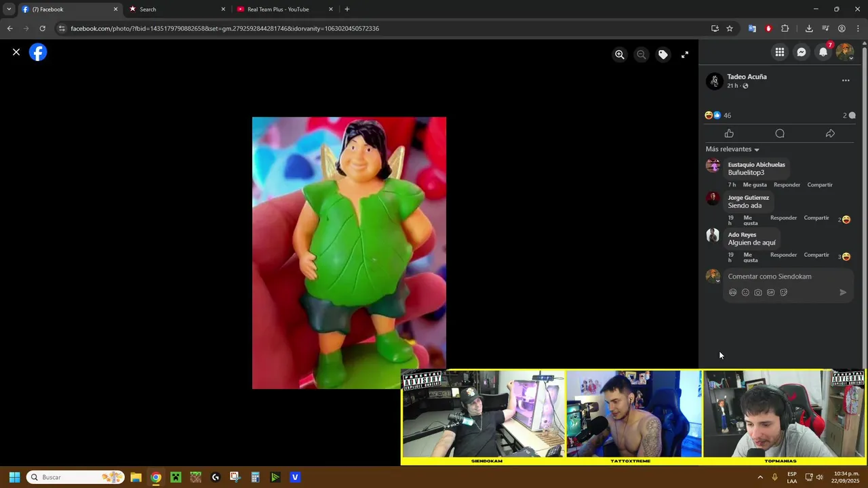Open the Facebook menu grid
868x488 pixels.
click(780, 52)
